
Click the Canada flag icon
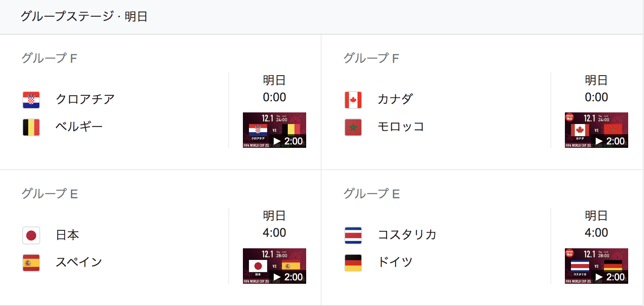[353, 100]
